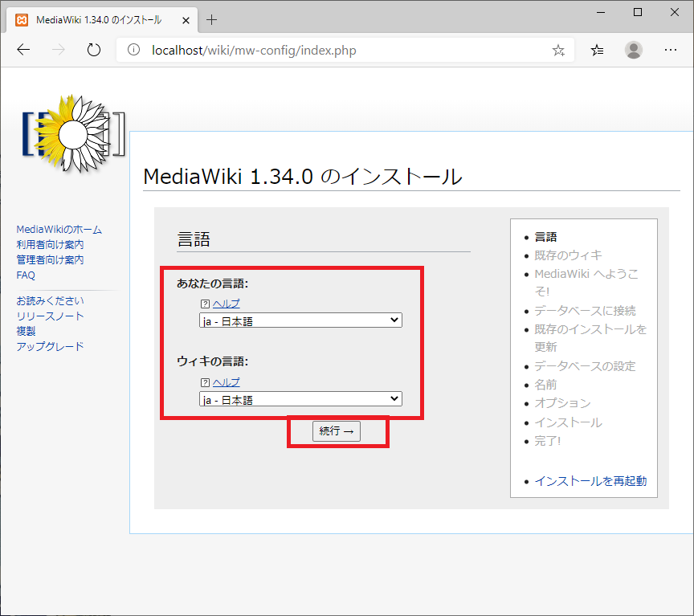Screen dimensions: 694x616
Task: Open the あなたの言語 language dropdown
Action: [x=300, y=320]
